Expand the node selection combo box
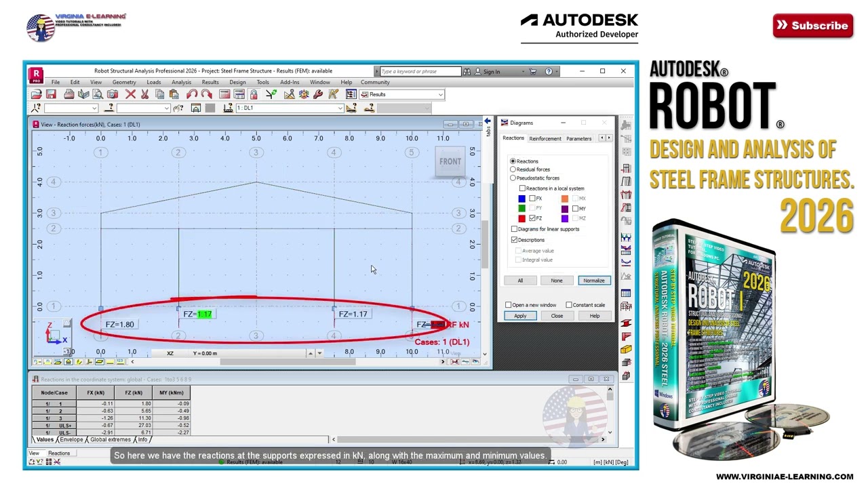 tap(94, 108)
